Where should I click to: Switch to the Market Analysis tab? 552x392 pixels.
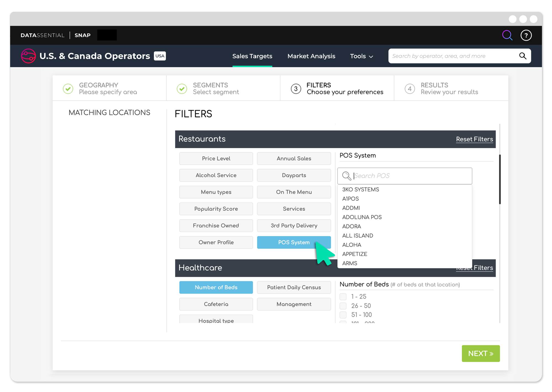311,56
